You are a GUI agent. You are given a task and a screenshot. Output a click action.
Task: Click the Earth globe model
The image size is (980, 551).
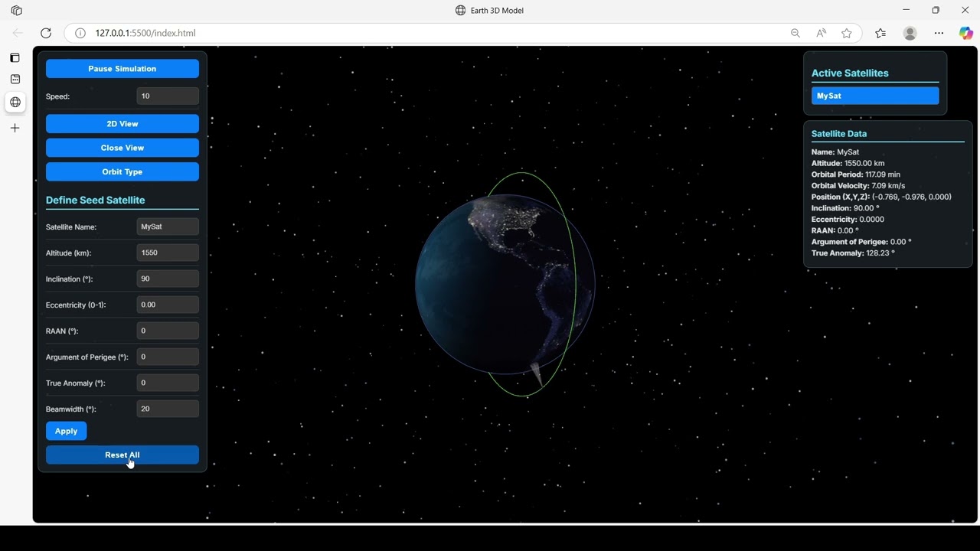(505, 285)
